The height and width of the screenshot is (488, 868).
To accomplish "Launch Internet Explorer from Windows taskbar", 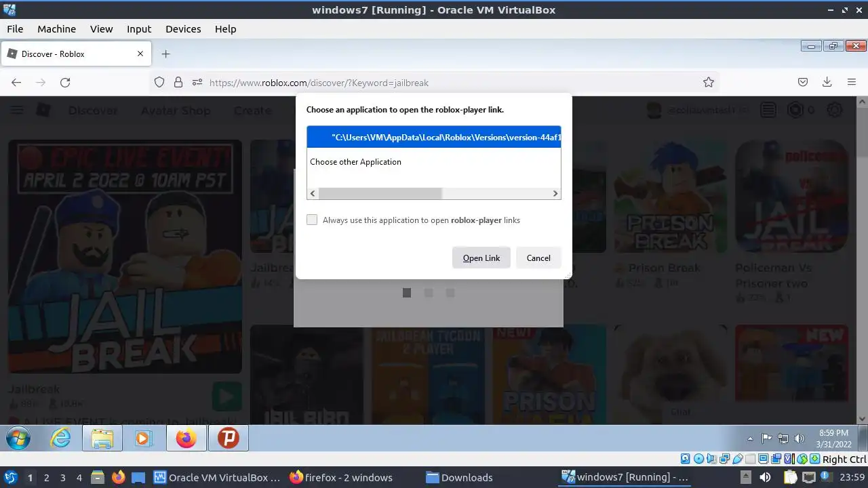I will [61, 439].
